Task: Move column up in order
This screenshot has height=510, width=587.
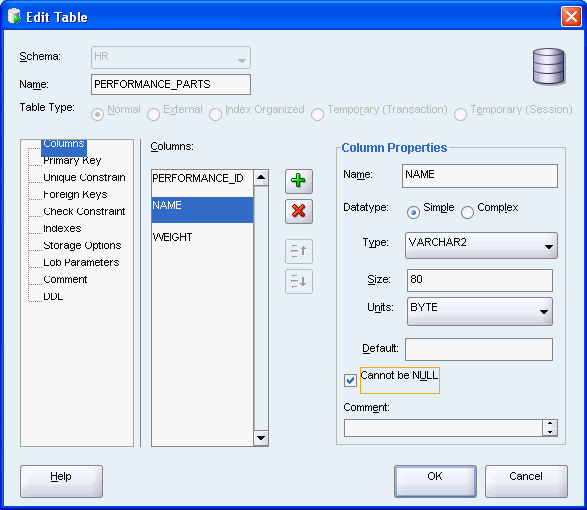Action: [x=299, y=251]
